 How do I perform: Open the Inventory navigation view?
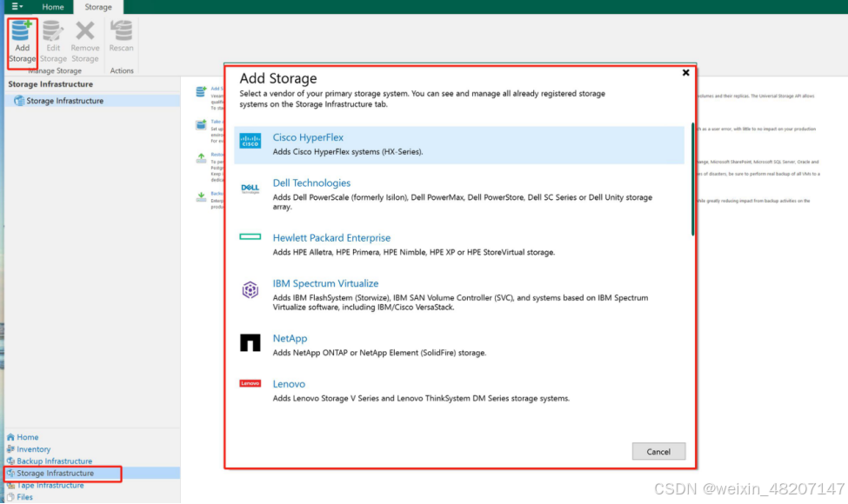[34, 449]
